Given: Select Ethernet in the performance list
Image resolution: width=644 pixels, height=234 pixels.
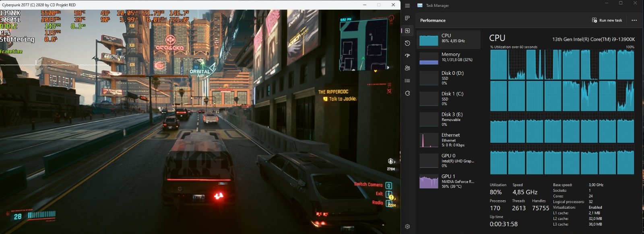Looking at the screenshot, I should (x=448, y=140).
